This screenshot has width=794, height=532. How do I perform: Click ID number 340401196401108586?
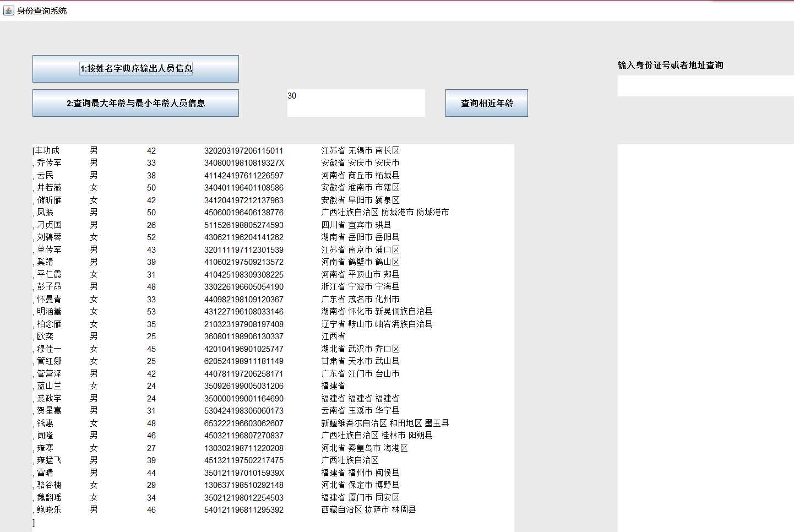tap(244, 188)
